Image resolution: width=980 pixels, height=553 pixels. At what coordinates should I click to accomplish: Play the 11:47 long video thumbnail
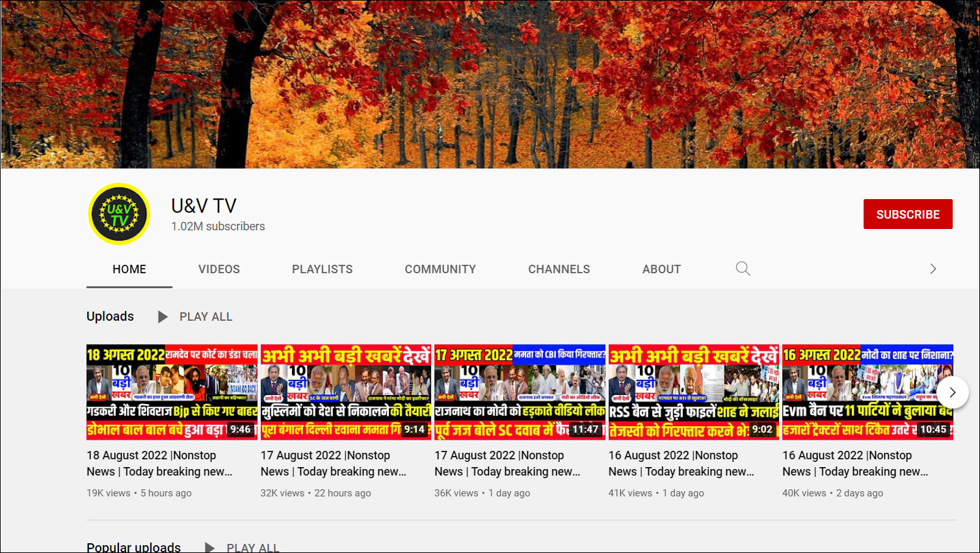[x=519, y=392]
